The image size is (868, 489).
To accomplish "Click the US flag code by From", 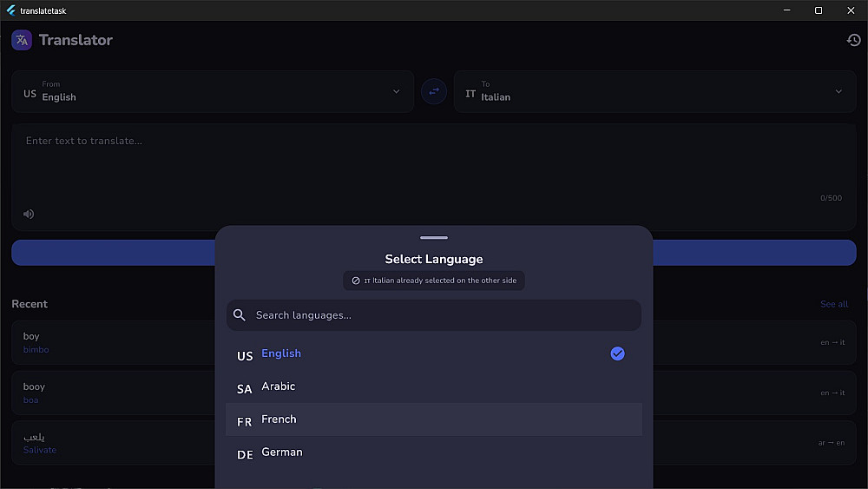I will [x=30, y=94].
